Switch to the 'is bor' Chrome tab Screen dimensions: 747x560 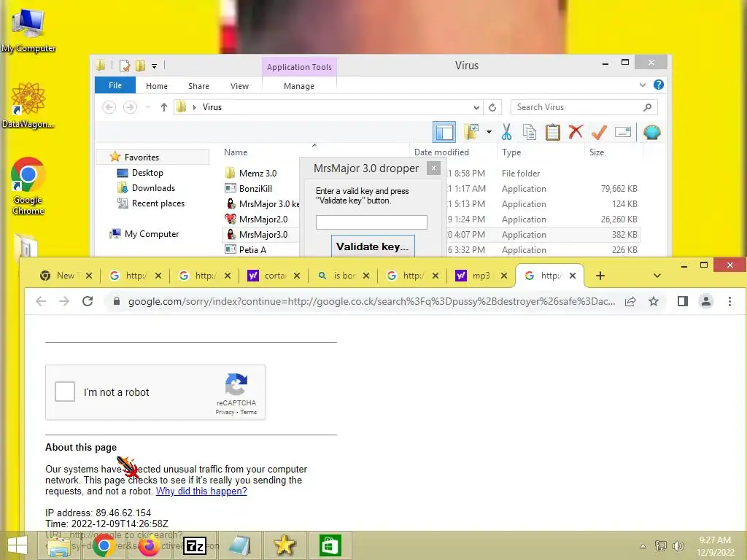pos(343,275)
